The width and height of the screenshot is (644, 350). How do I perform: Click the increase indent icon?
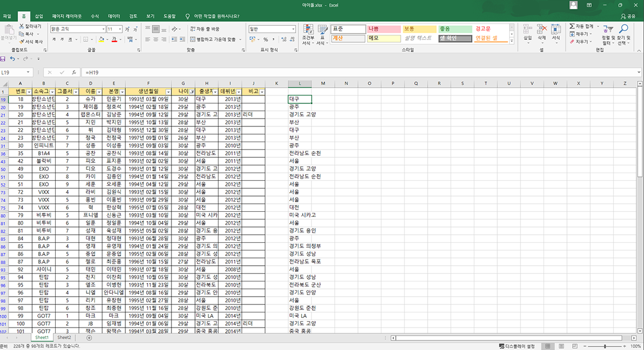[x=182, y=39]
